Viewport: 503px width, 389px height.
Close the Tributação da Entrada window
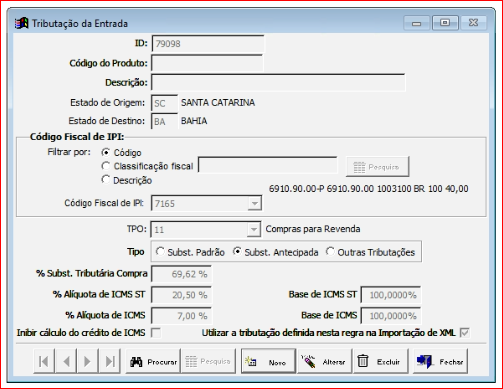(x=473, y=23)
